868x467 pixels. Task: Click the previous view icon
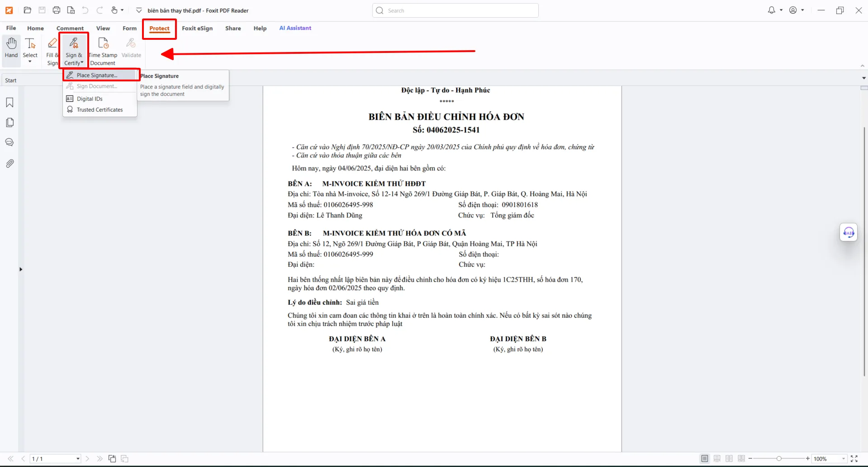click(112, 459)
